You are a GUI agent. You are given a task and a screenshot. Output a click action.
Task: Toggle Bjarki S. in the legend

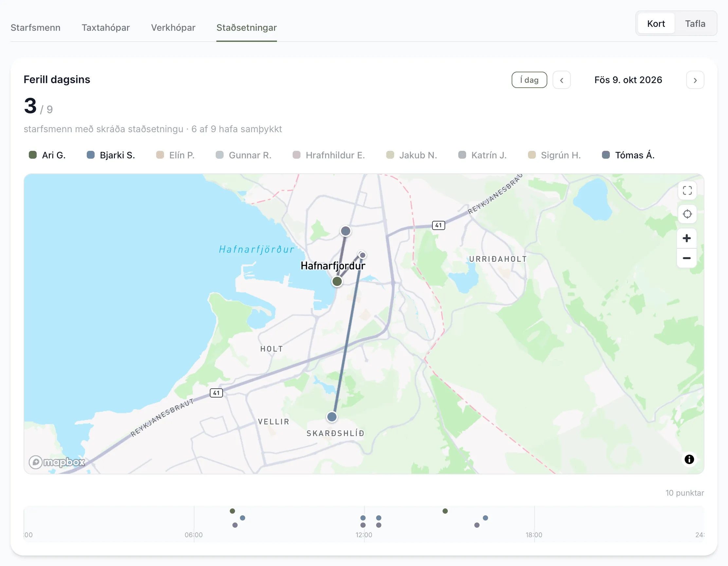[111, 155]
